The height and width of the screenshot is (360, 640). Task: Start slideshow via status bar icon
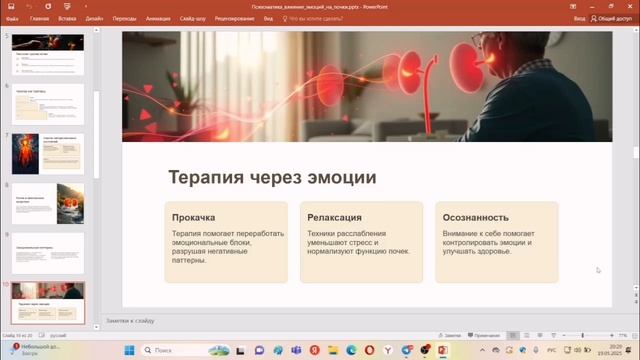tap(553, 336)
